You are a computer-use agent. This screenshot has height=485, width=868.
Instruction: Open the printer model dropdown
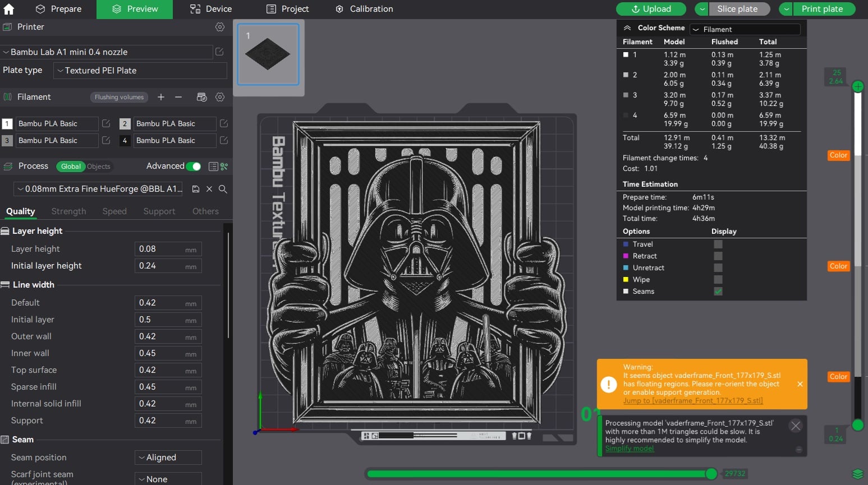click(x=107, y=52)
